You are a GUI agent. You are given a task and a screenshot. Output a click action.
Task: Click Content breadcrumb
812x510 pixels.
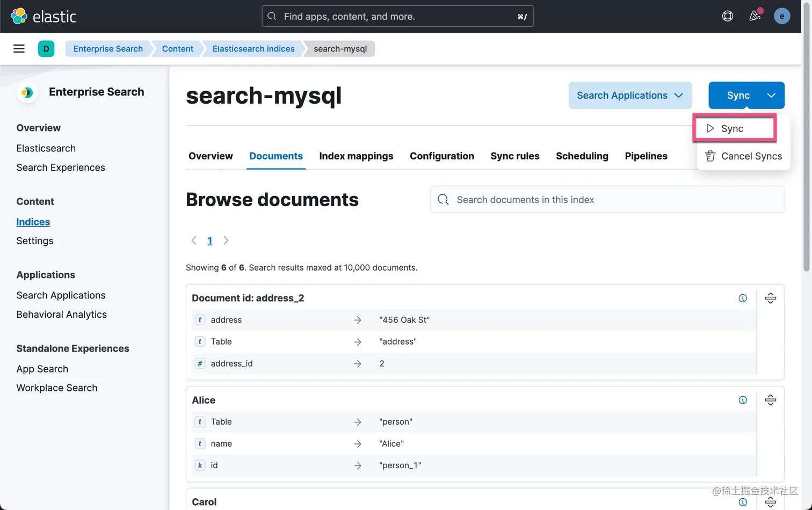click(177, 49)
